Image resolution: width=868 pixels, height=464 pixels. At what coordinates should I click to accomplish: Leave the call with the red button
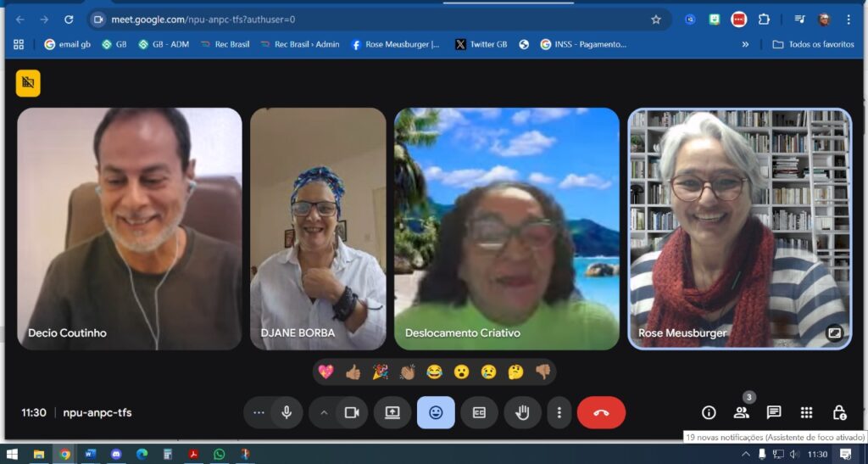tap(601, 412)
